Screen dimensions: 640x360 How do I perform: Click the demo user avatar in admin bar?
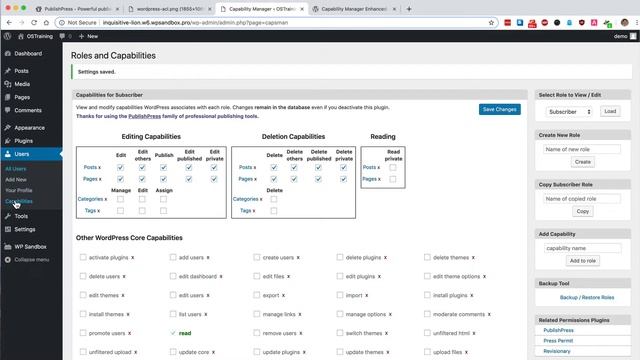coord(633,36)
